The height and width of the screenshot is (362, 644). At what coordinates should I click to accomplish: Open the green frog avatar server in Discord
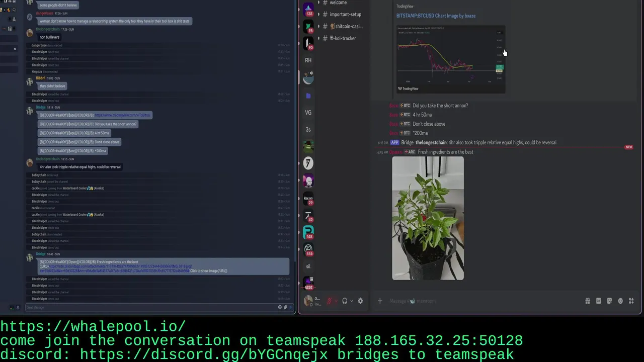(308, 146)
